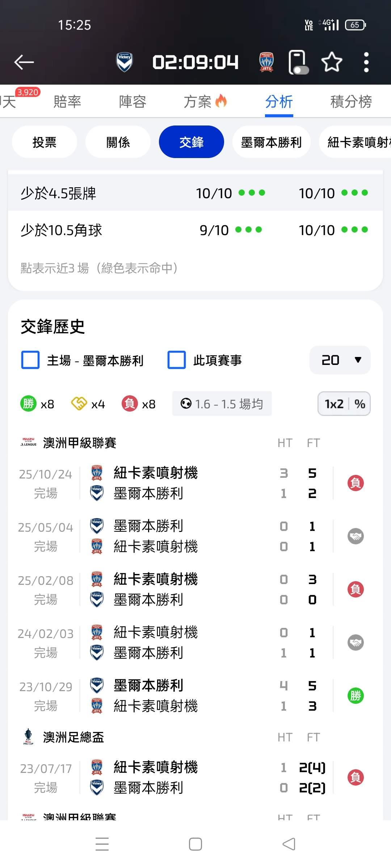Tap the Android home navigation button
391x868 pixels.
(x=195, y=844)
